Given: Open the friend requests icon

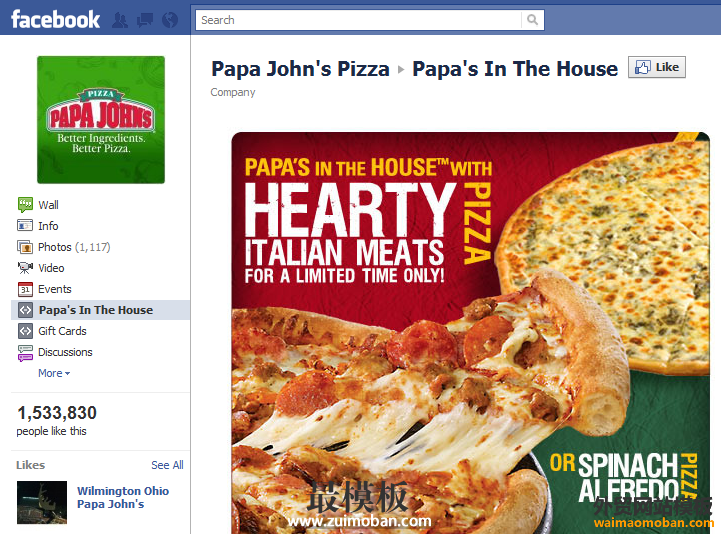Looking at the screenshot, I should [x=120, y=20].
